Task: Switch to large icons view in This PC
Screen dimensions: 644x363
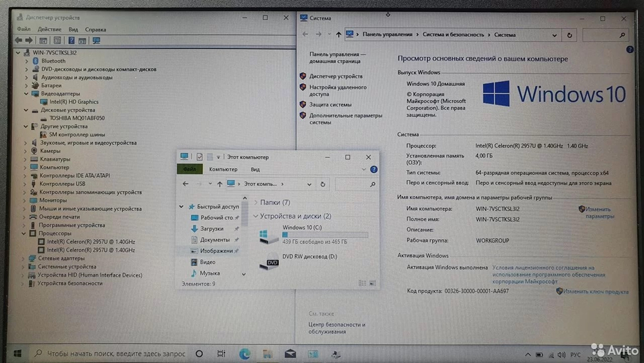Action: [x=372, y=283]
